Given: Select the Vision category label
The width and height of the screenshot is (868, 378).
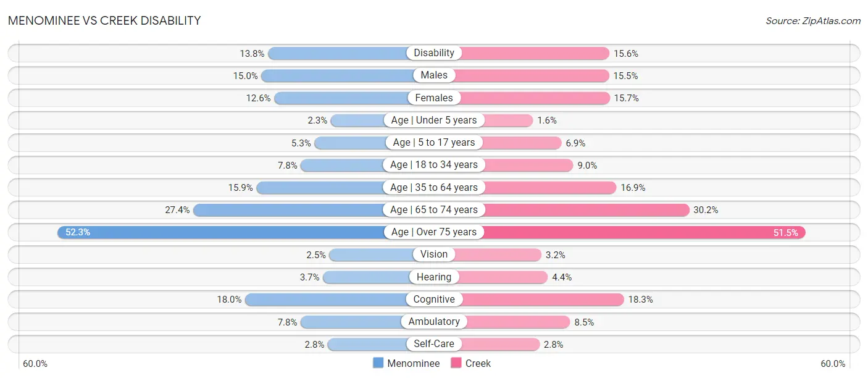Looking at the screenshot, I should 434,254.
